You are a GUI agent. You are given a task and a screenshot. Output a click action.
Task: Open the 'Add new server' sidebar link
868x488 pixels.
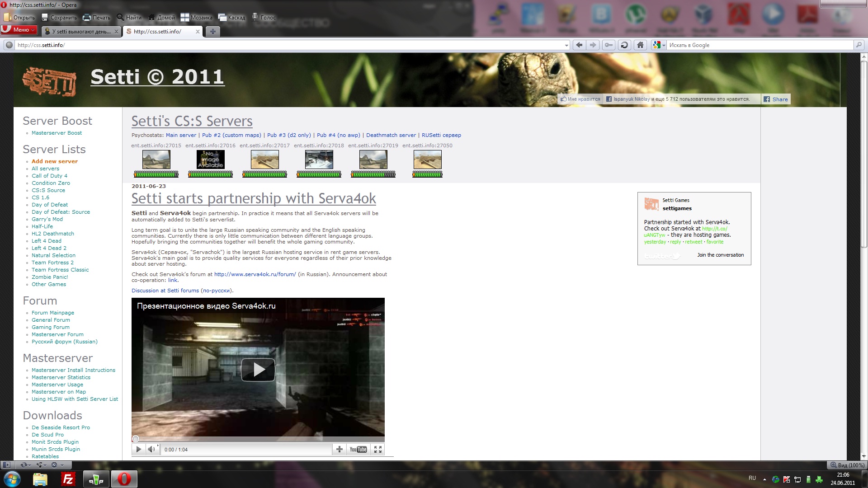pos(55,161)
